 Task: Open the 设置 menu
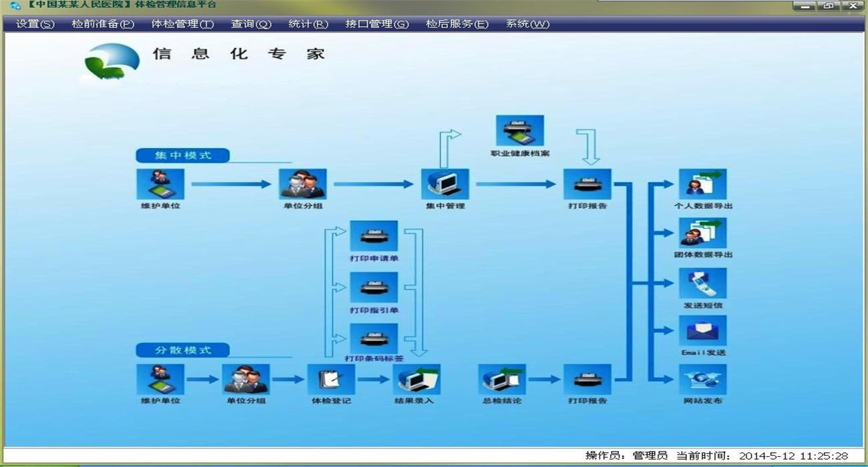[x=35, y=24]
